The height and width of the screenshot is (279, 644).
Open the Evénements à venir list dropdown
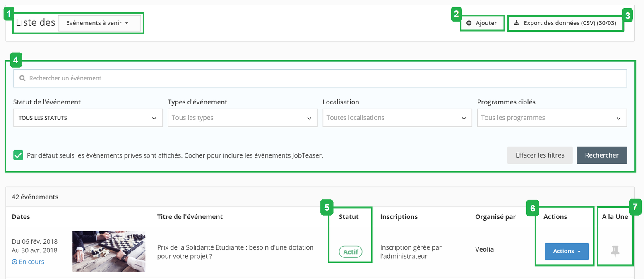tap(99, 23)
